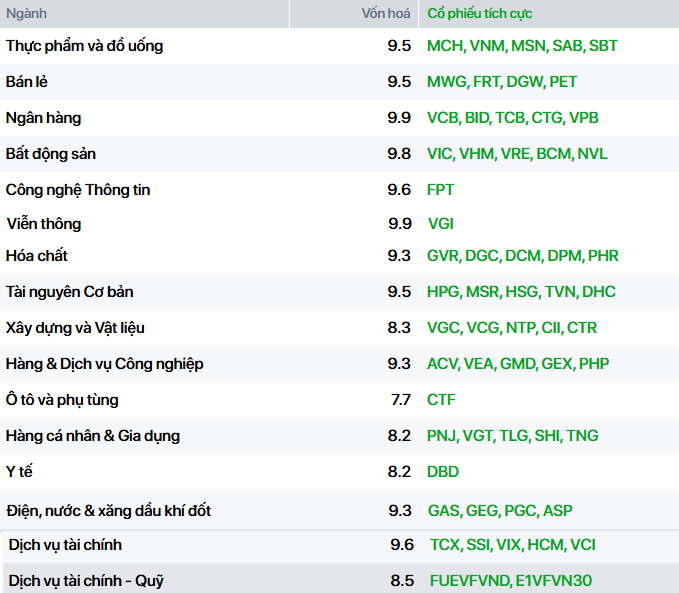The image size is (679, 593).
Task: Select the Thực phẩm và đồ uống row
Action: tap(340, 46)
